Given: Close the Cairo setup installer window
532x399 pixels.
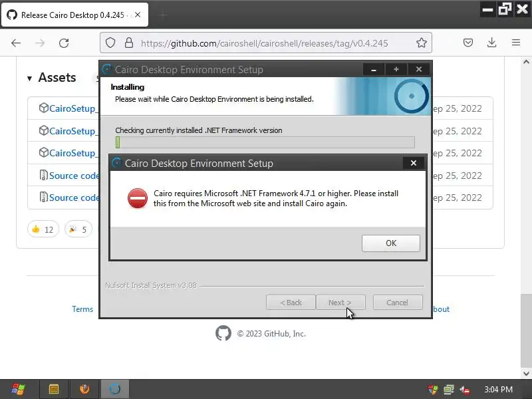Looking at the screenshot, I should point(419,70).
